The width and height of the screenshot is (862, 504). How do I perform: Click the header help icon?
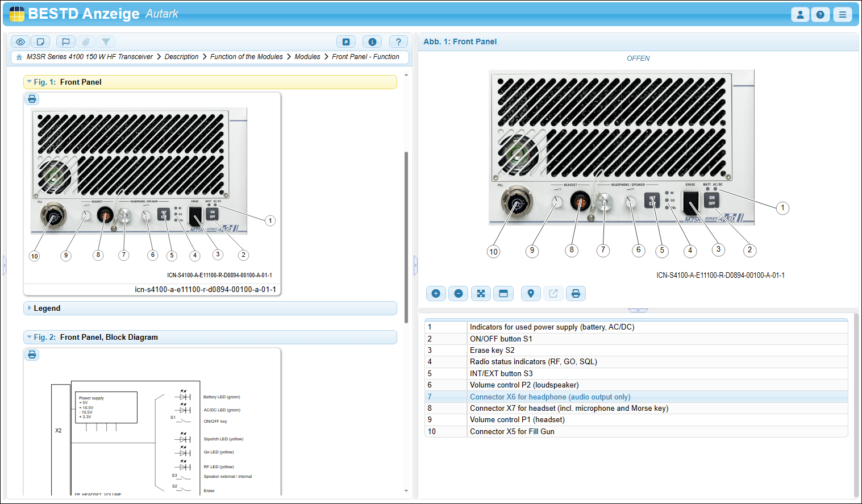pyautogui.click(x=821, y=15)
